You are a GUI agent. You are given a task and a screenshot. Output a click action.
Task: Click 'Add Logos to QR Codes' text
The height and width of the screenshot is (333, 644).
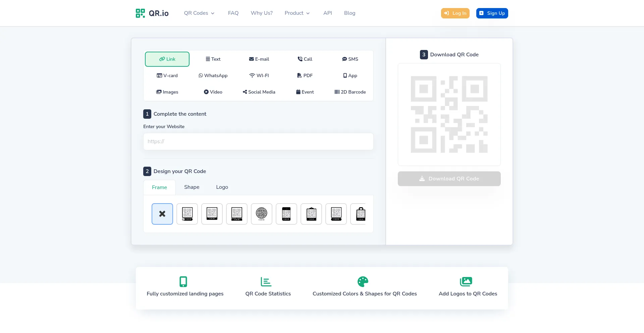(x=468, y=294)
